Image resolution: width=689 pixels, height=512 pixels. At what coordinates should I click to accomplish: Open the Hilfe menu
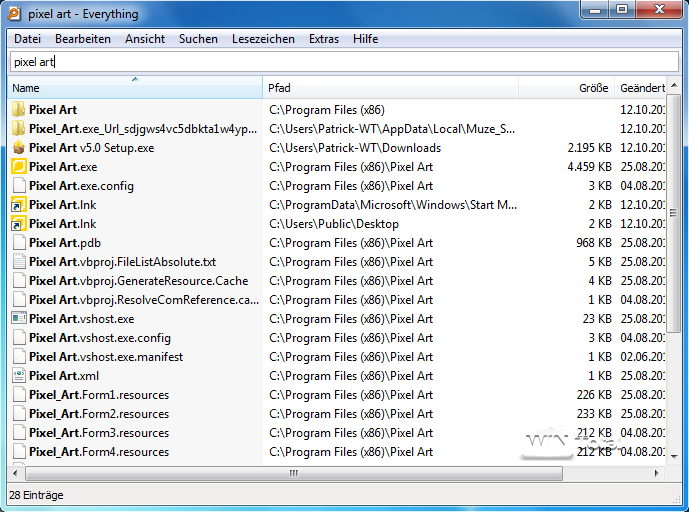point(365,39)
